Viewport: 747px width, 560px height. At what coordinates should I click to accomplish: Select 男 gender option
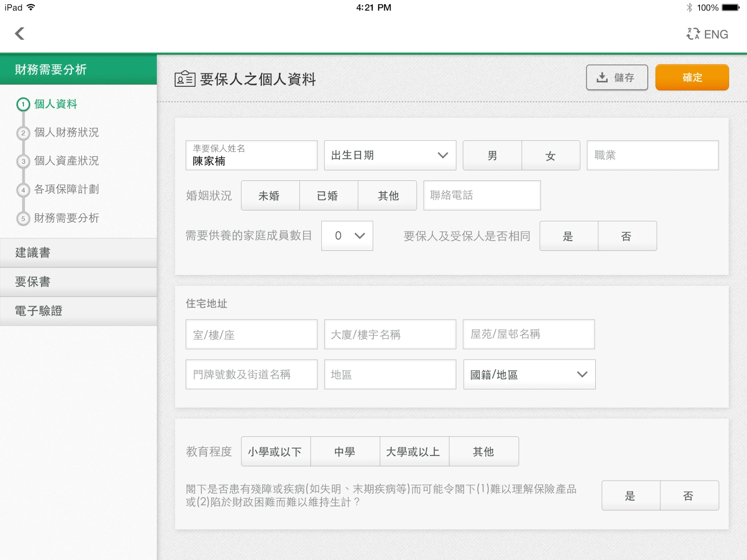click(492, 155)
